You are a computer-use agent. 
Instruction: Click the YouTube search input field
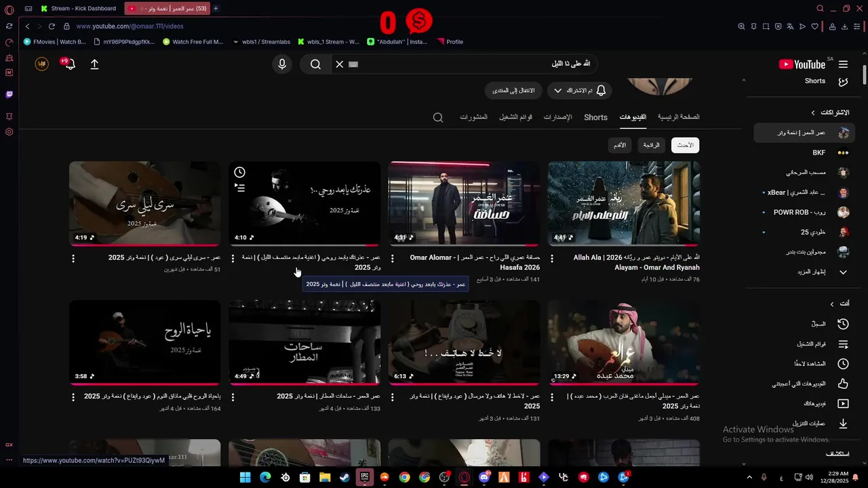(475, 64)
